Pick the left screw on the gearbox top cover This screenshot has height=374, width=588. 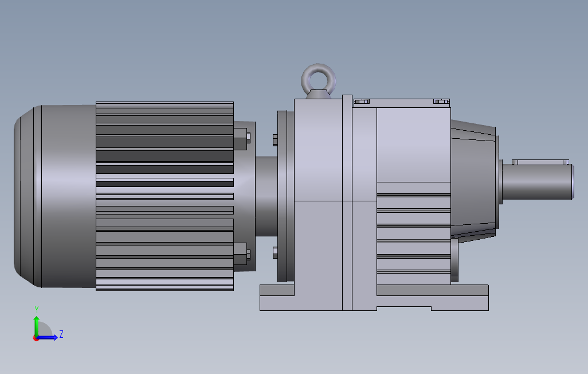(362, 102)
